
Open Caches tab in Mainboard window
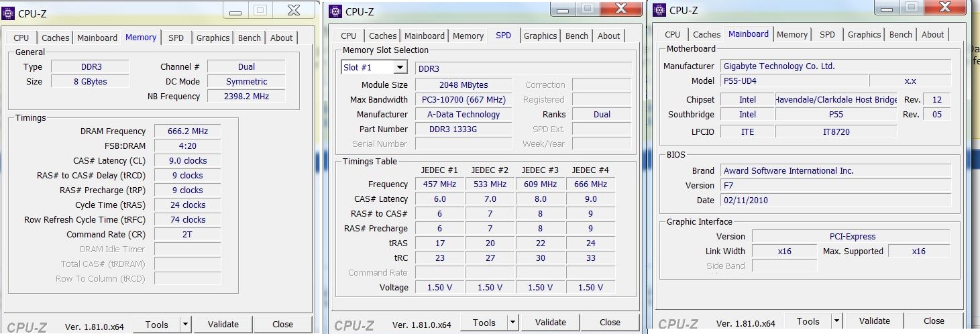point(706,35)
